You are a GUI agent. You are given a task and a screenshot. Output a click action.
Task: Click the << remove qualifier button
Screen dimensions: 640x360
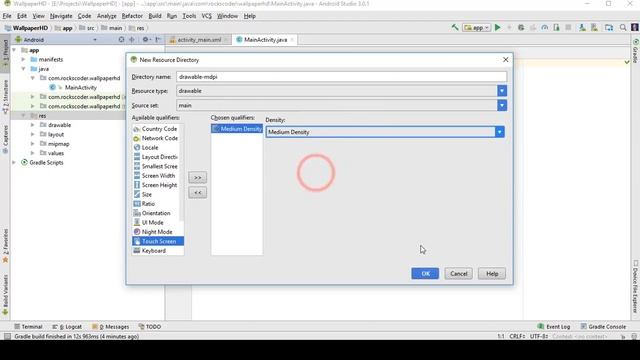click(x=198, y=193)
